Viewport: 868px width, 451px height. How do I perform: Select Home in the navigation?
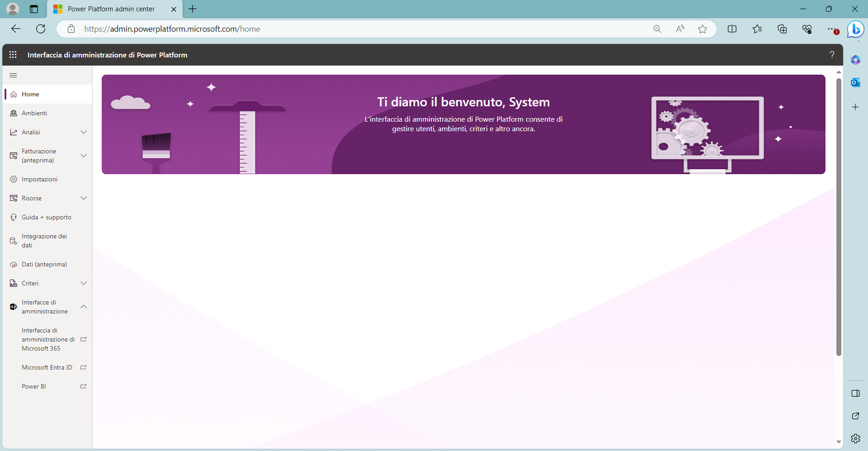click(47, 95)
